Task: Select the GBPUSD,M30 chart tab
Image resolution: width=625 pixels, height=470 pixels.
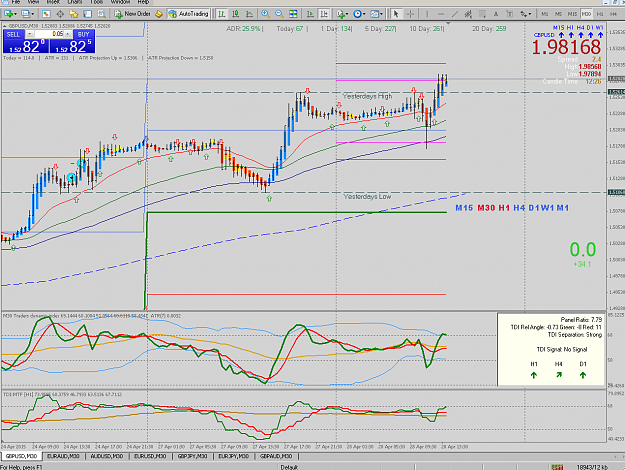Action: pyautogui.click(x=21, y=456)
